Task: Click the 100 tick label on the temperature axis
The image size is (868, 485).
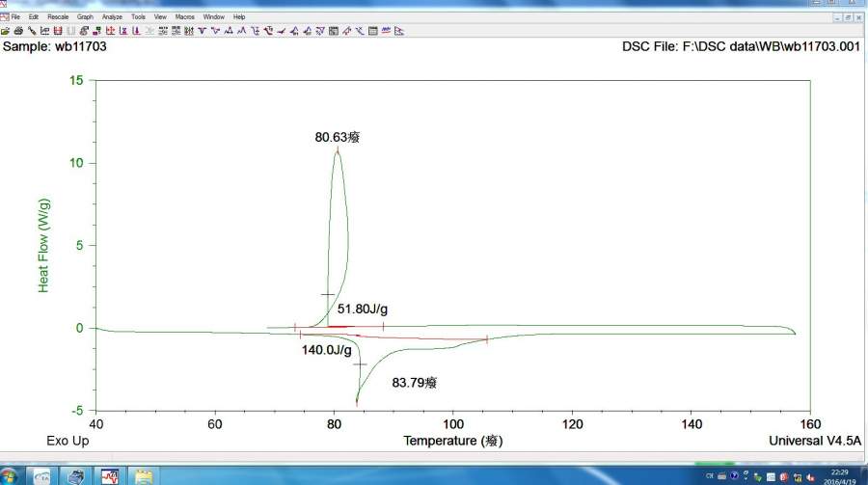Action: coord(453,424)
